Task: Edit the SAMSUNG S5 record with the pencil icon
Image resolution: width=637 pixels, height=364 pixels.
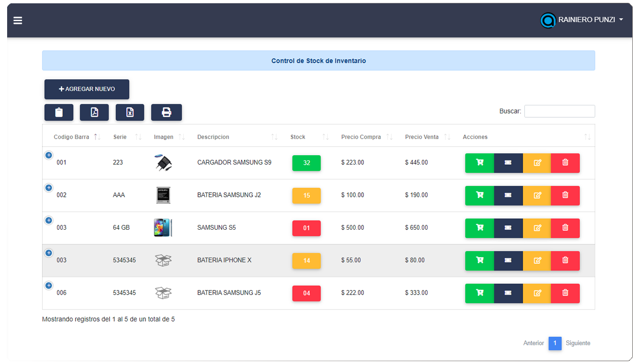Action: coord(537,228)
